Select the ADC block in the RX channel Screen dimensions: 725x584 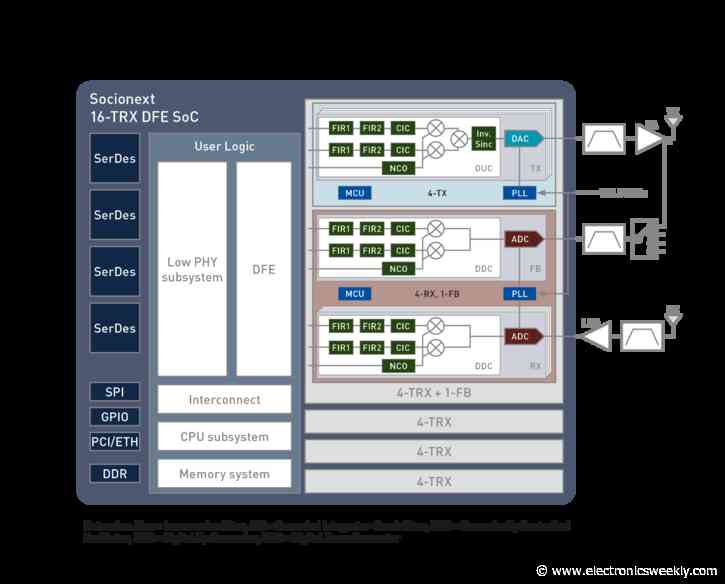[x=523, y=336]
